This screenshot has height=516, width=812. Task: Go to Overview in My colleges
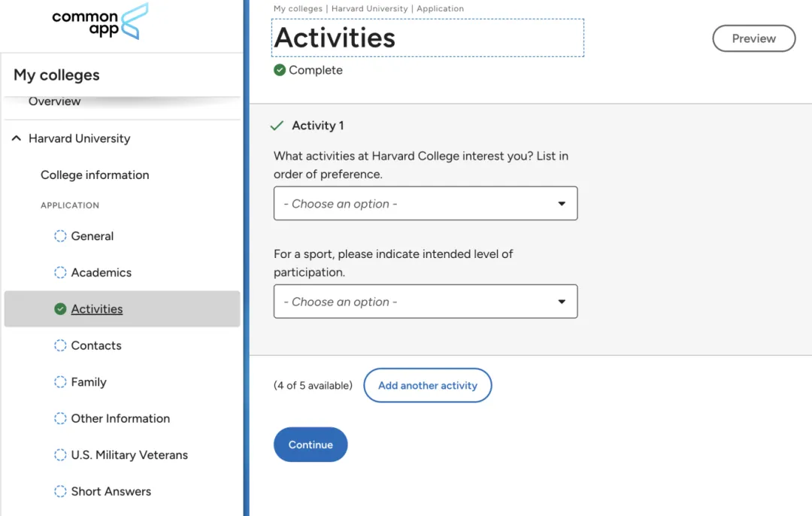coord(54,102)
